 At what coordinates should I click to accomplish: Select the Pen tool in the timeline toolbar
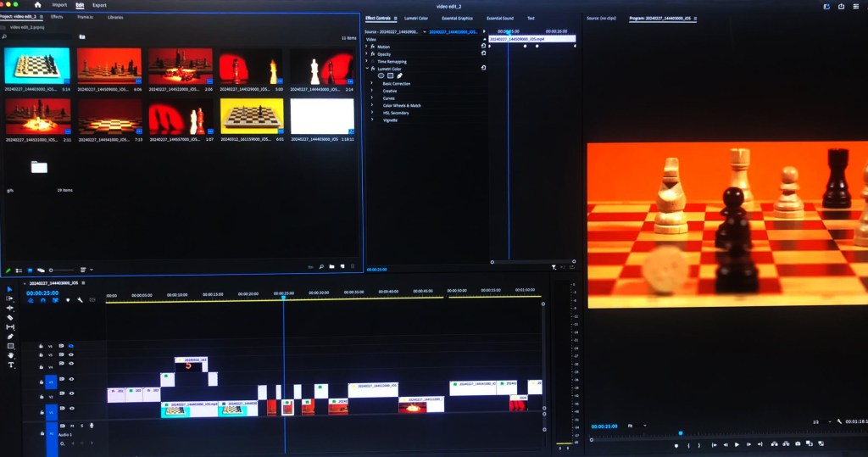coord(10,337)
